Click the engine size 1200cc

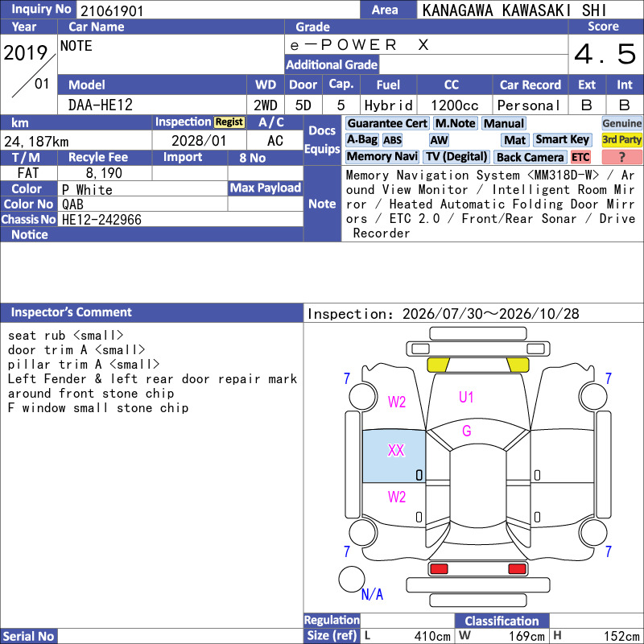[455, 105]
